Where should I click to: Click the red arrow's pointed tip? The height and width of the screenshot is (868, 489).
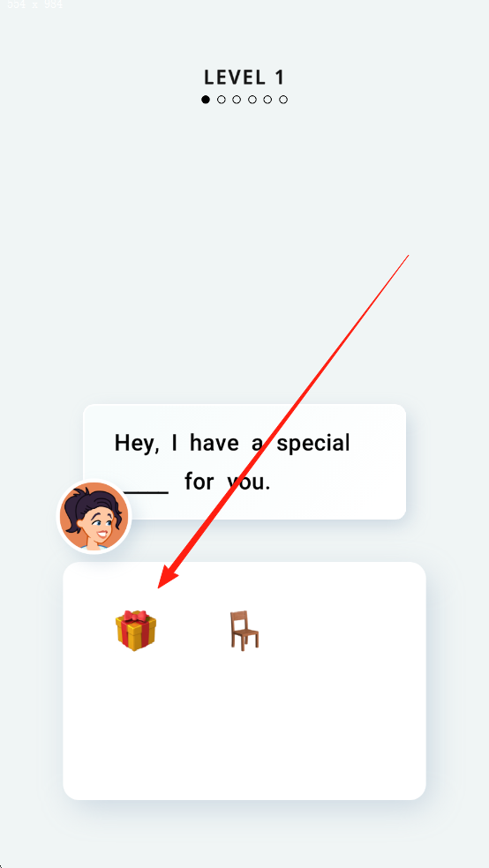tap(160, 587)
